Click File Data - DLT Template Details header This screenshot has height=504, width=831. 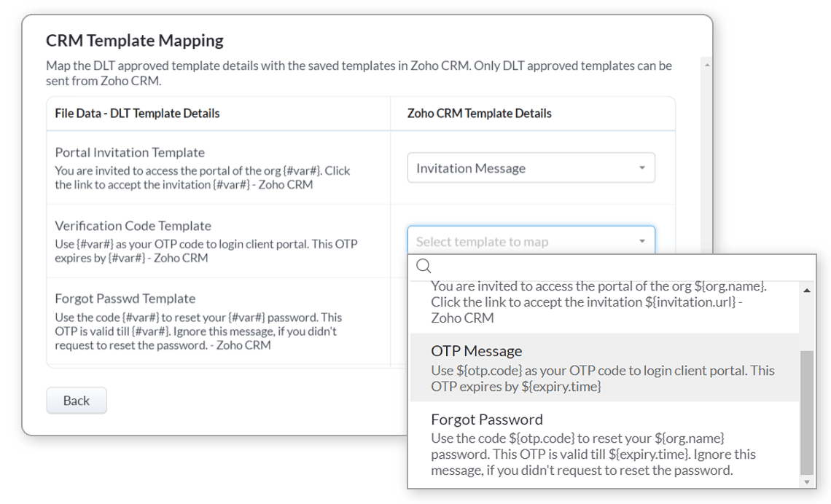click(x=137, y=113)
